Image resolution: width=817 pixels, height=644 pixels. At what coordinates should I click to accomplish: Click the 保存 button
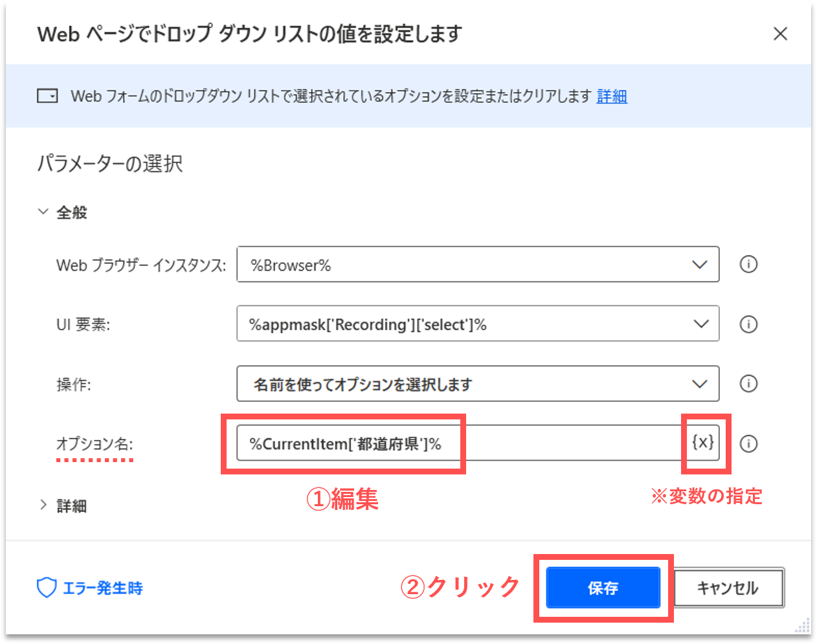603,588
